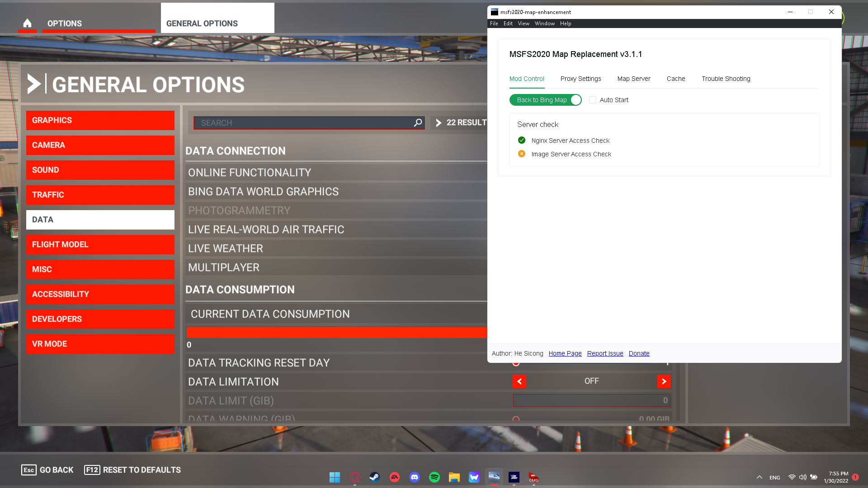Viewport: 868px width, 488px height.
Task: Open File Explorer from the taskbar
Action: click(454, 477)
